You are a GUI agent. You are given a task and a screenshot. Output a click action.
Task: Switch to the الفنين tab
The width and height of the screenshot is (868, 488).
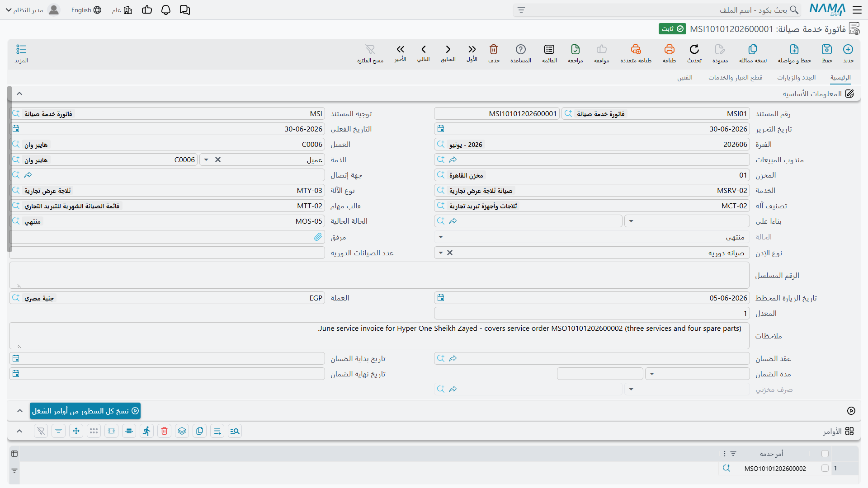click(x=685, y=78)
